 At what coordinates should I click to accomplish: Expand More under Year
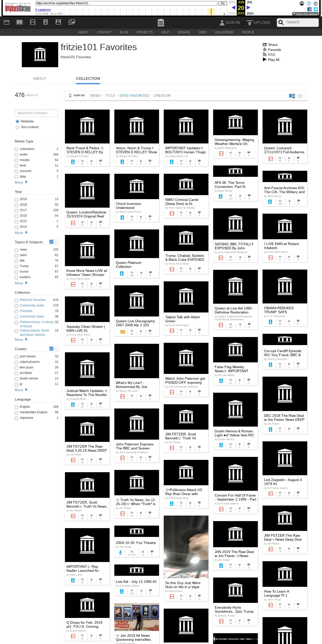pos(21,233)
